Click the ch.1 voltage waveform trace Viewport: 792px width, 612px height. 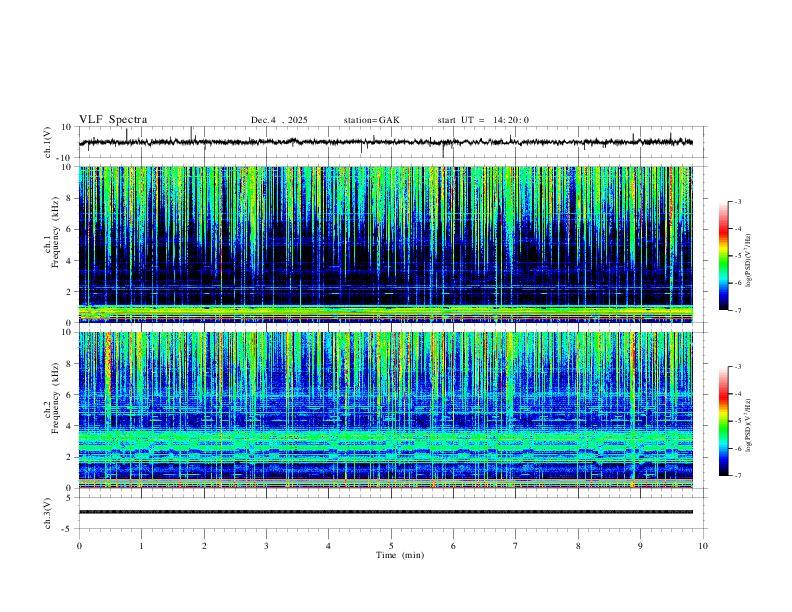pos(386,142)
